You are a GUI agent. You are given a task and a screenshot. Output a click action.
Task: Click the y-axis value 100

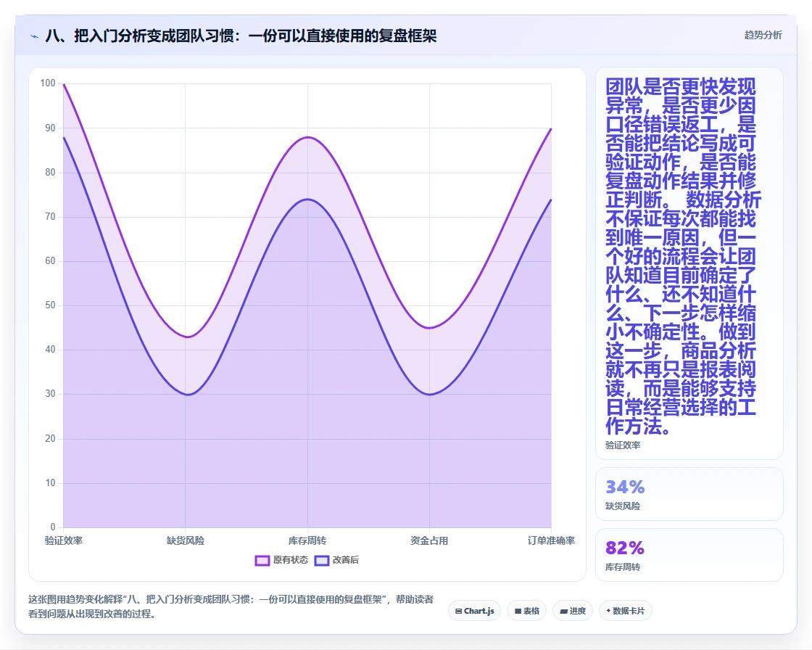pyautogui.click(x=48, y=83)
